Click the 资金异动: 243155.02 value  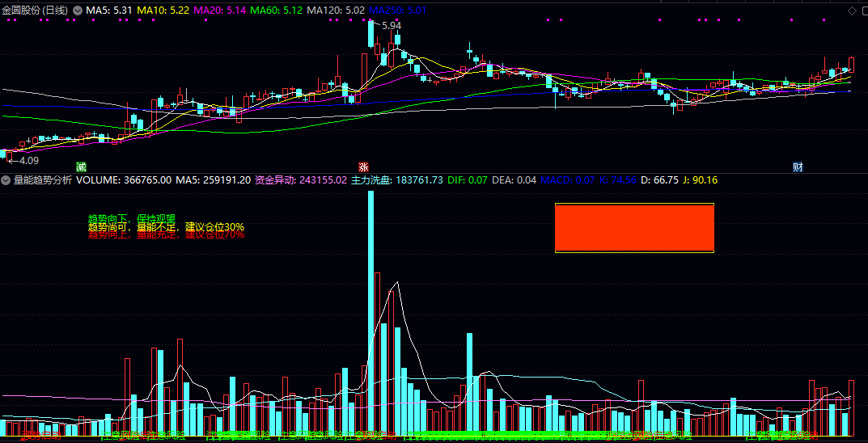coord(301,179)
